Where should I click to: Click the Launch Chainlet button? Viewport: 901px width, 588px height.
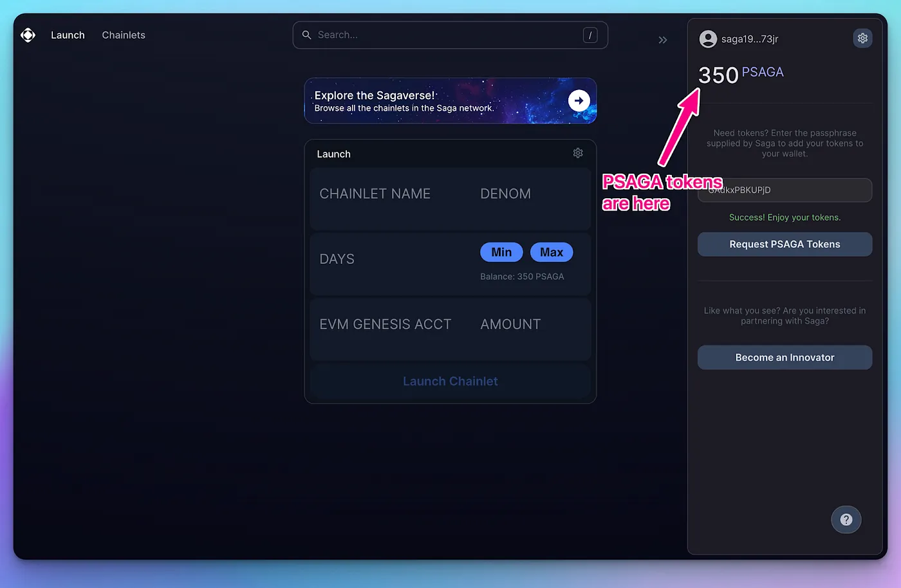450,381
